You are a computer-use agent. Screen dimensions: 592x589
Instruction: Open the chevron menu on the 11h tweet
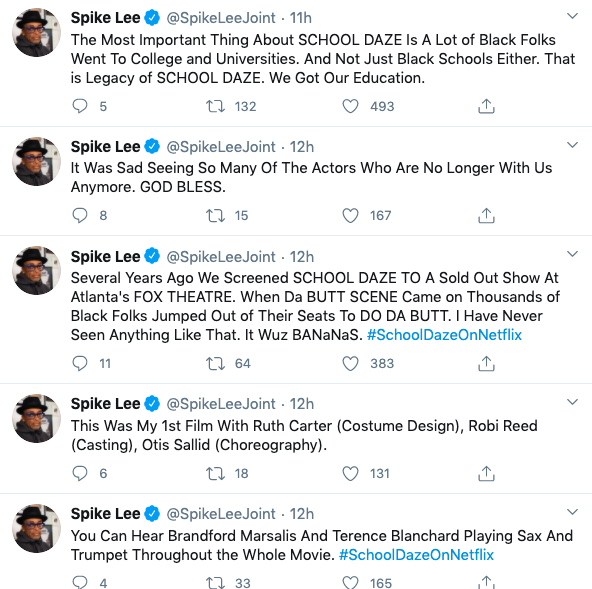click(x=572, y=16)
